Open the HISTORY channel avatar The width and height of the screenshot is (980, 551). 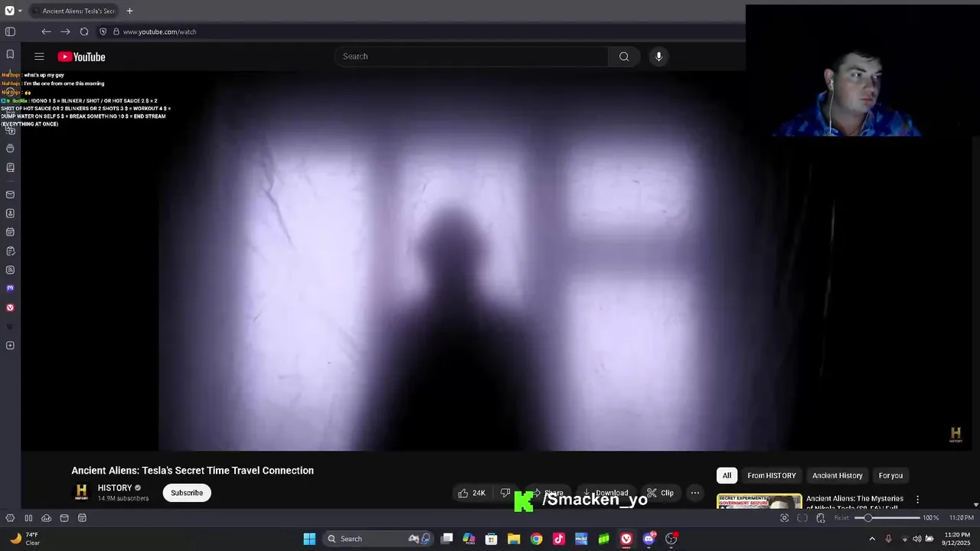pos(81,493)
